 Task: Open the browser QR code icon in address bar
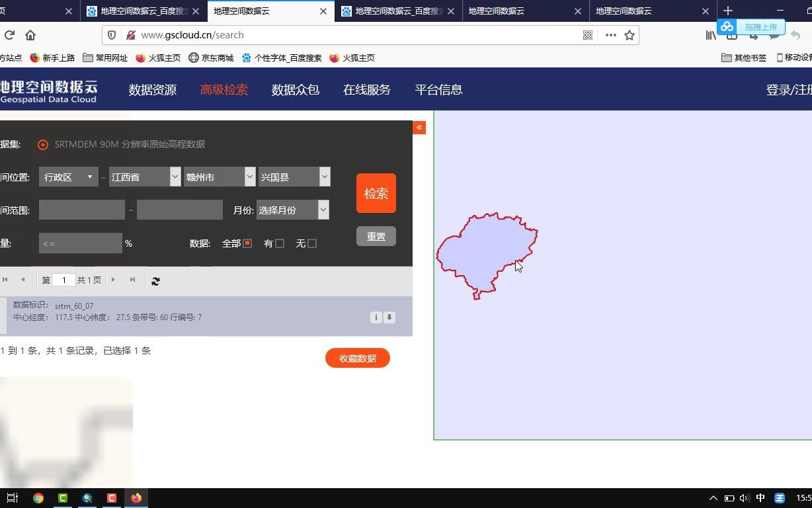(x=587, y=35)
